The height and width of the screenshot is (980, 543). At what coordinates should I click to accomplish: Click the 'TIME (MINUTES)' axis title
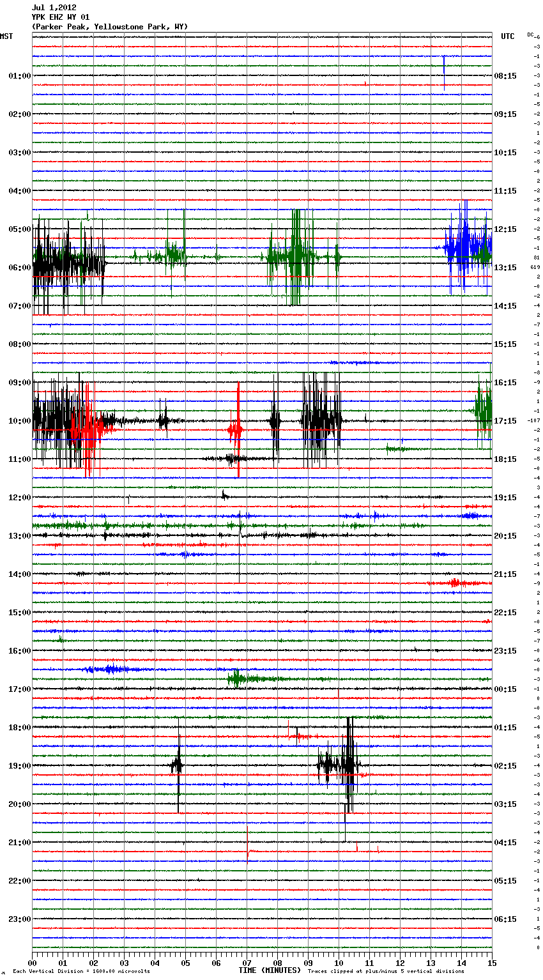(x=270, y=970)
